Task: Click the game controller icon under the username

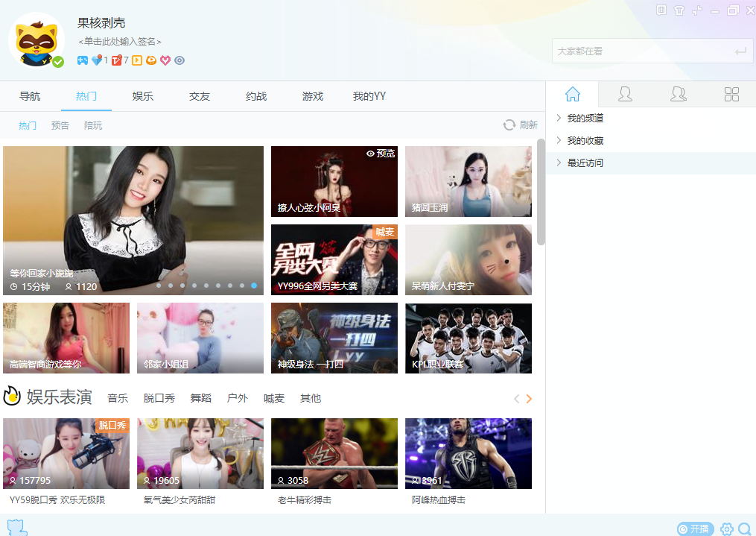Action: [83, 60]
